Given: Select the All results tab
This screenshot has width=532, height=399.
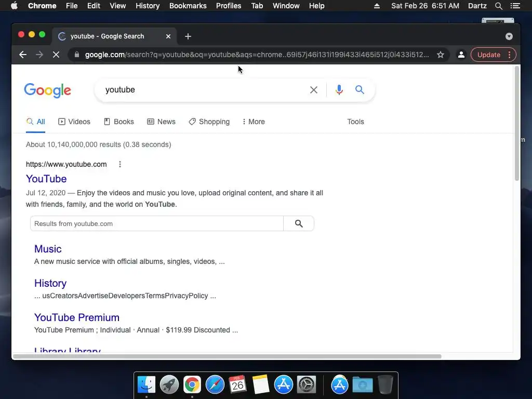Looking at the screenshot, I should 36,122.
